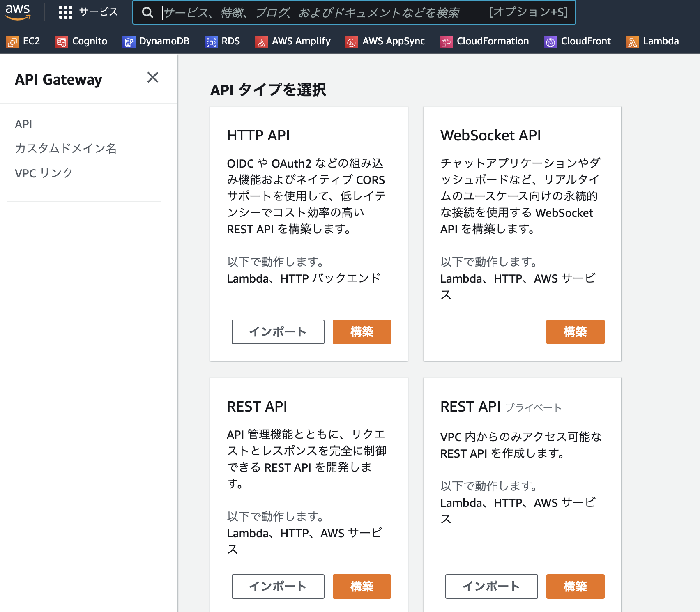Click 構築 on the HTTP API card
Screen dimensions: 700x612
(362, 332)
